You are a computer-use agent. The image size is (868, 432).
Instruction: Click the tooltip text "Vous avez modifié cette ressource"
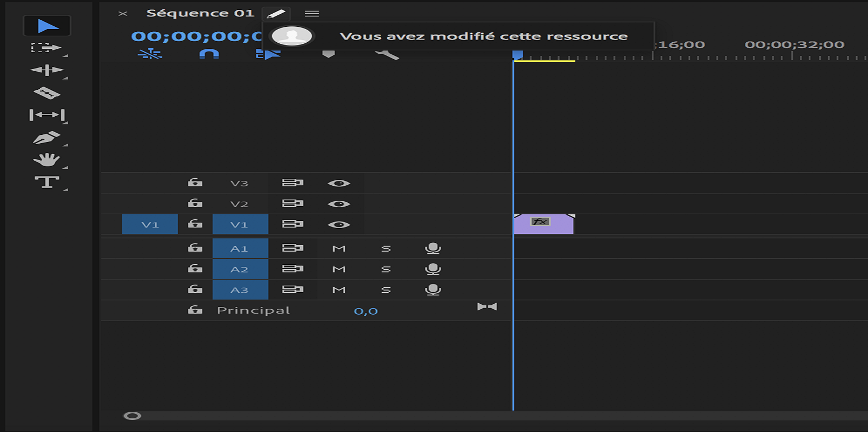pos(483,36)
